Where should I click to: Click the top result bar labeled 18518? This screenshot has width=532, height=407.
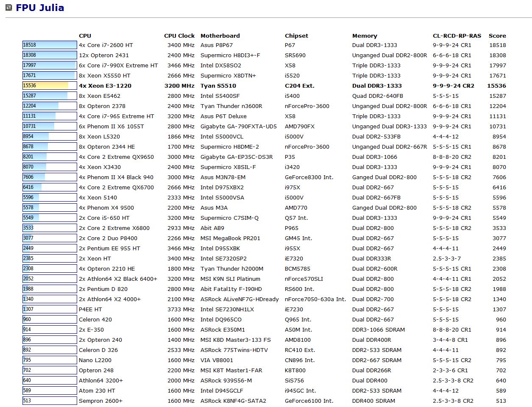[50, 45]
